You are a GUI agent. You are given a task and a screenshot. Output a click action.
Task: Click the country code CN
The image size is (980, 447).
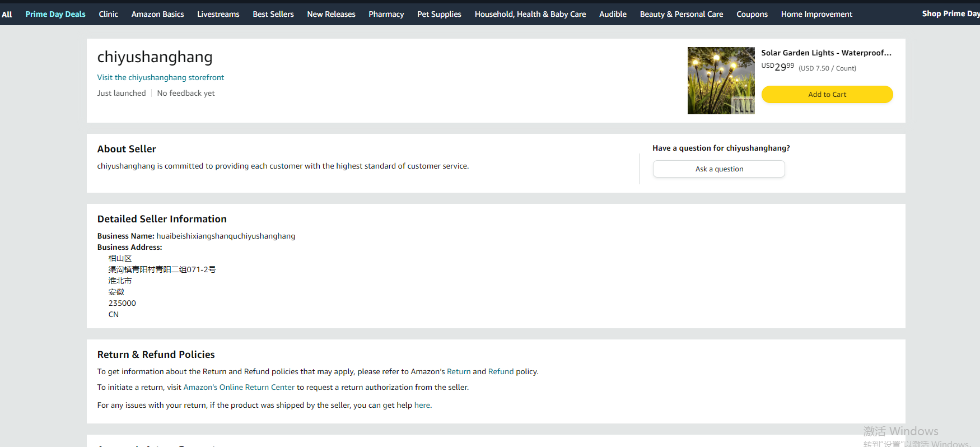[114, 314]
